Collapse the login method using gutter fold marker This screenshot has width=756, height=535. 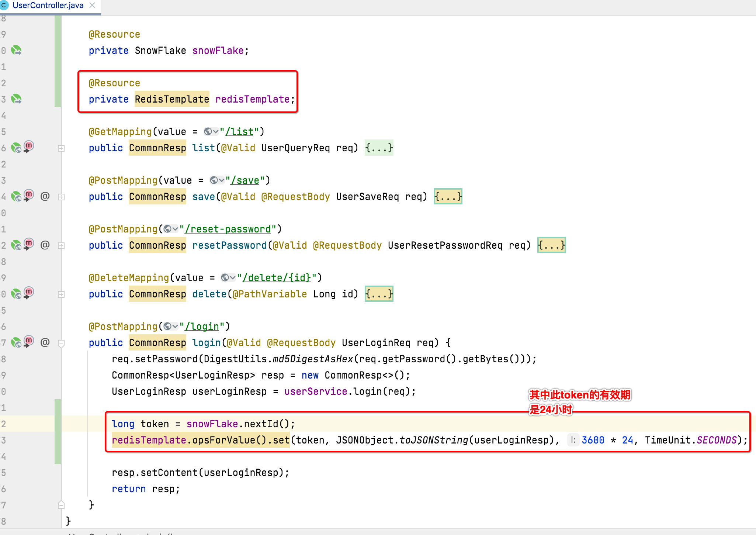62,343
